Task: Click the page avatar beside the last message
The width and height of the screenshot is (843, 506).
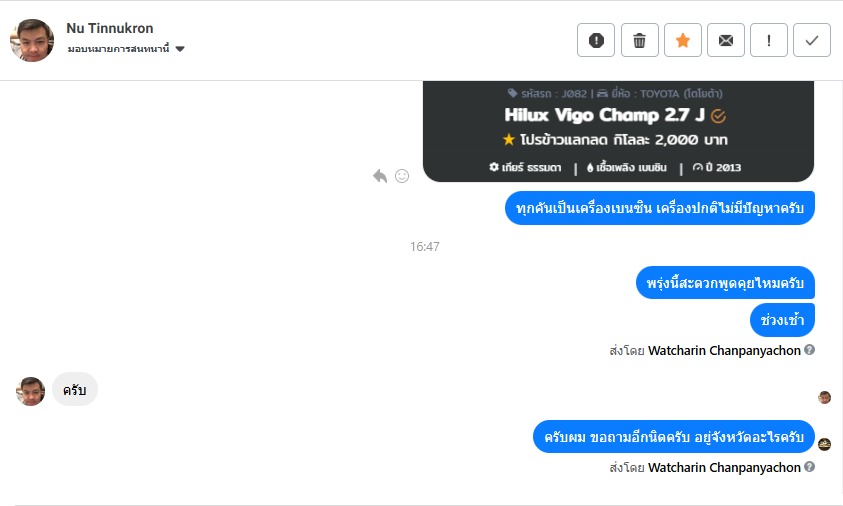Action: pos(824,444)
